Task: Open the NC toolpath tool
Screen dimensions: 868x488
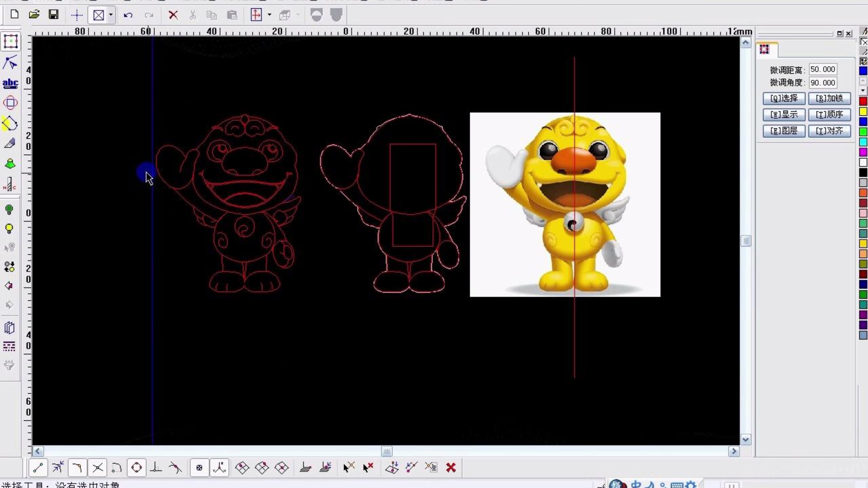Action: point(10,184)
